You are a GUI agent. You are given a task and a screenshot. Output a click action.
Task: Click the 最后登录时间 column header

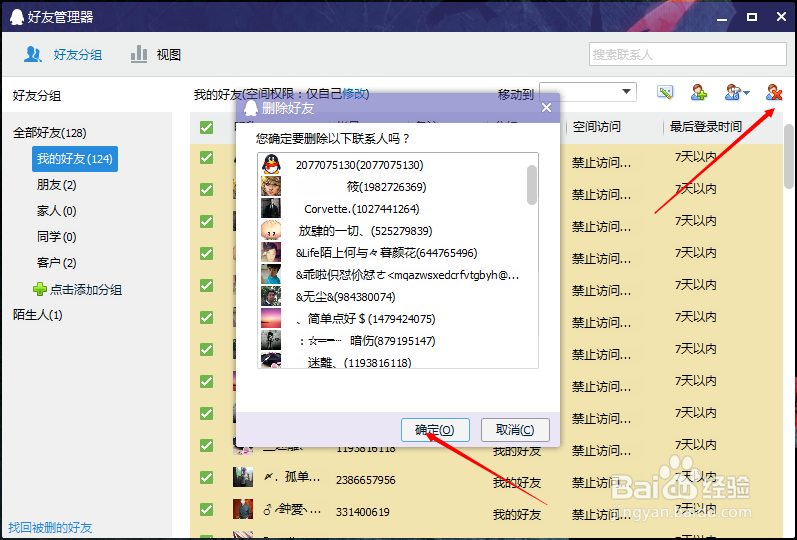point(706,127)
